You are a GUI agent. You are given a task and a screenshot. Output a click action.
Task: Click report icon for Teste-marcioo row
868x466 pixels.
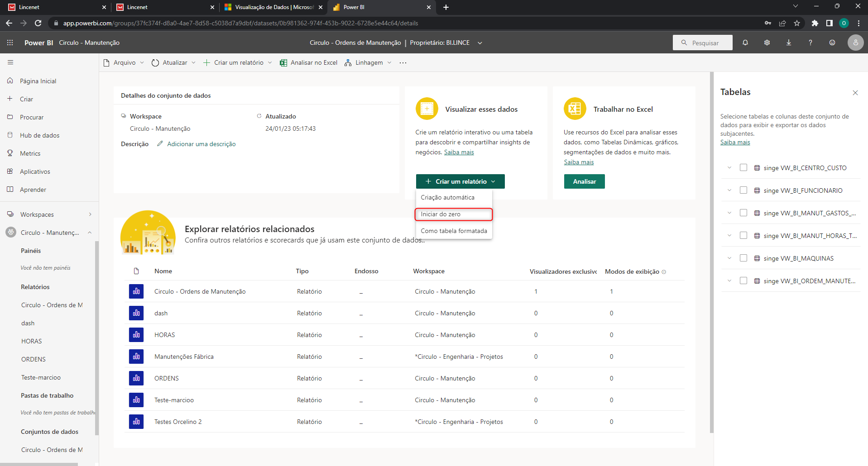(136, 400)
